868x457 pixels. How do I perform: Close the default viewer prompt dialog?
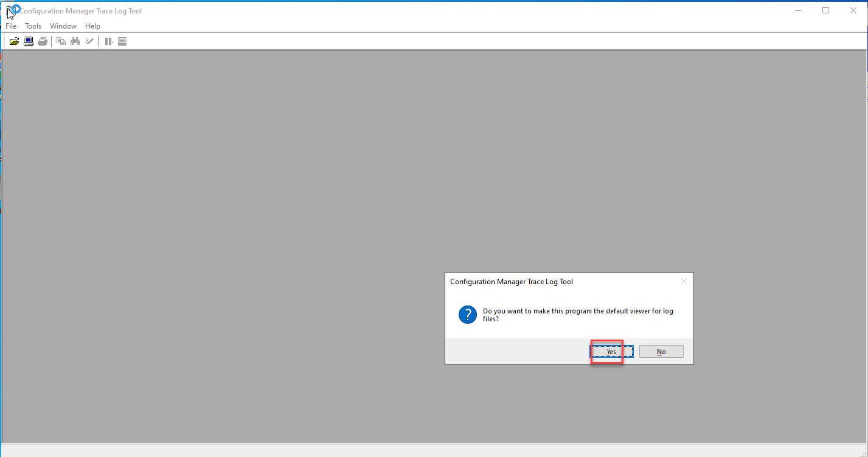coord(684,281)
